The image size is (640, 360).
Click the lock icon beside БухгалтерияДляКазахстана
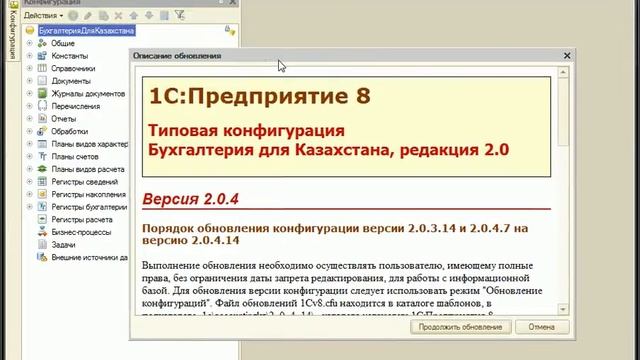click(x=230, y=30)
